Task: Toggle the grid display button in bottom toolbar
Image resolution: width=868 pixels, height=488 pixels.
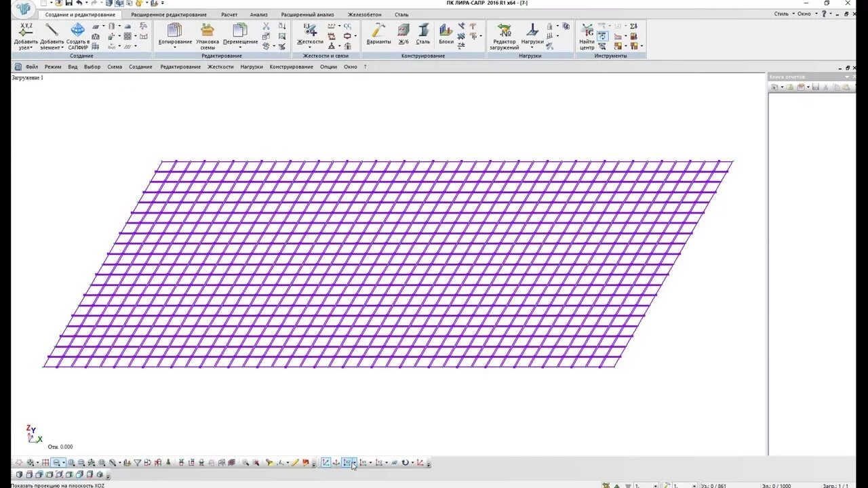Action: point(45,463)
